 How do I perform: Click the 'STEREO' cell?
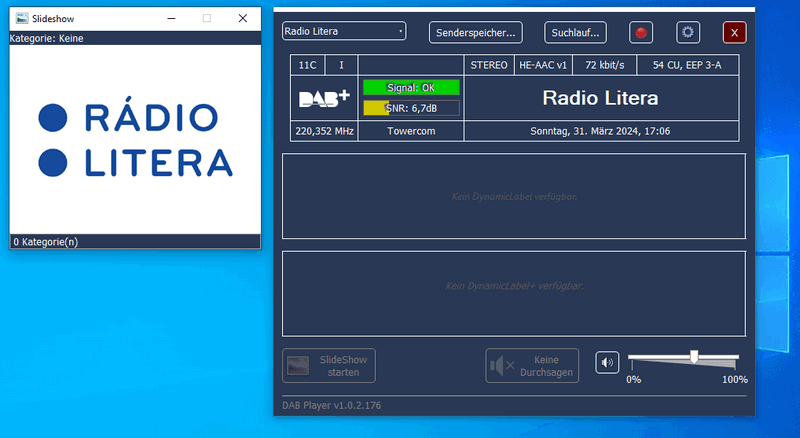489,65
